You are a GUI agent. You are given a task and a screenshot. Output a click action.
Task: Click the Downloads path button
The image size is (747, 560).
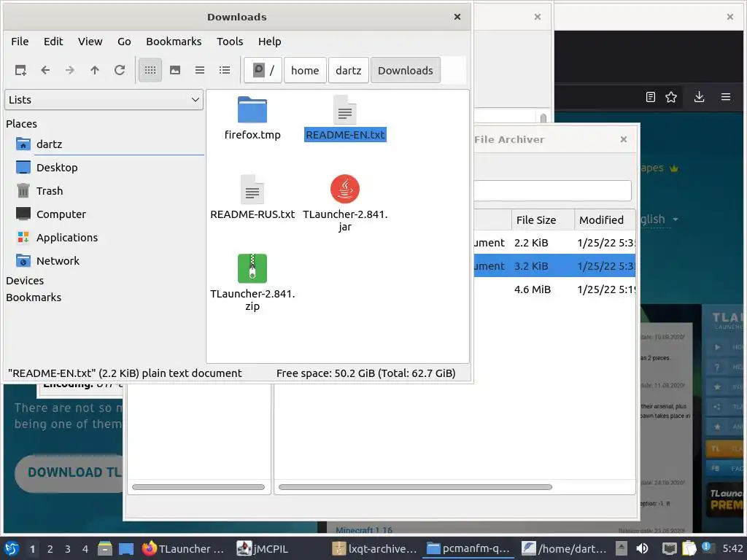(x=406, y=71)
